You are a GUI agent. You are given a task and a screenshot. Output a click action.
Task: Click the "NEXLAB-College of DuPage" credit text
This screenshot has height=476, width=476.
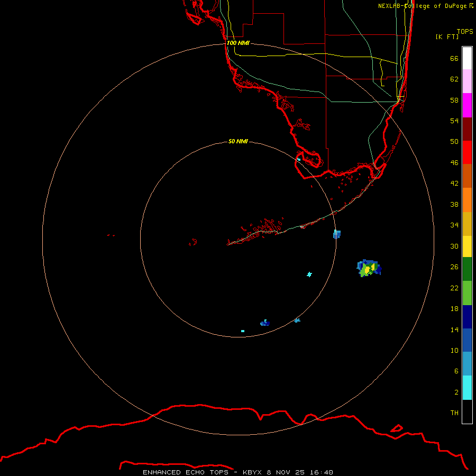[422, 6]
